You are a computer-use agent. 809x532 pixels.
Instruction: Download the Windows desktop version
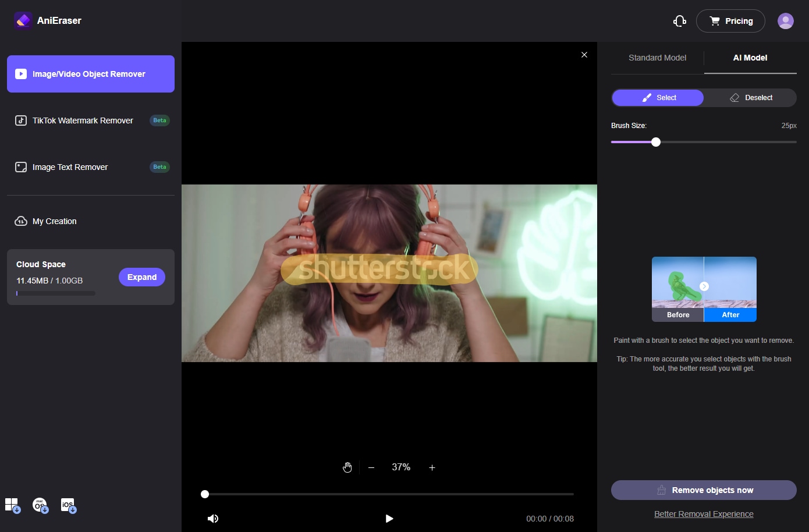(x=13, y=505)
